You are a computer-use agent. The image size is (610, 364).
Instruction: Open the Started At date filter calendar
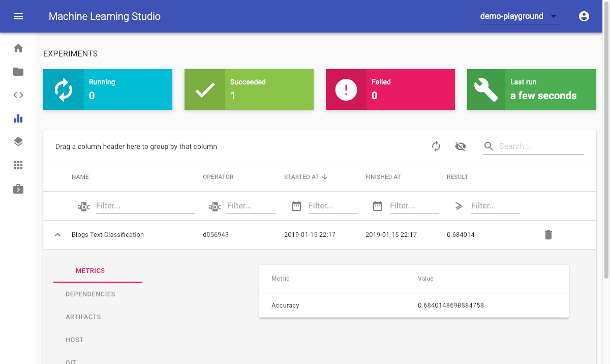click(296, 206)
